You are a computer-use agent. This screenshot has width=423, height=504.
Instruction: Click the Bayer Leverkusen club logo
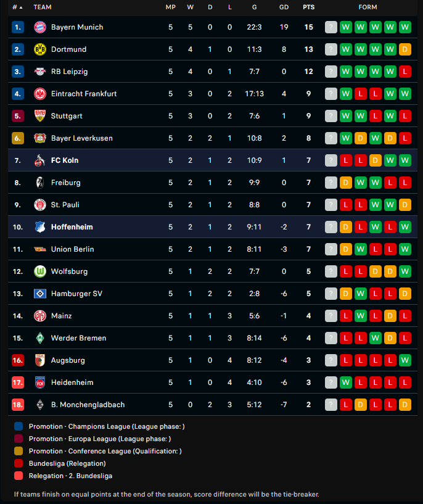point(40,138)
